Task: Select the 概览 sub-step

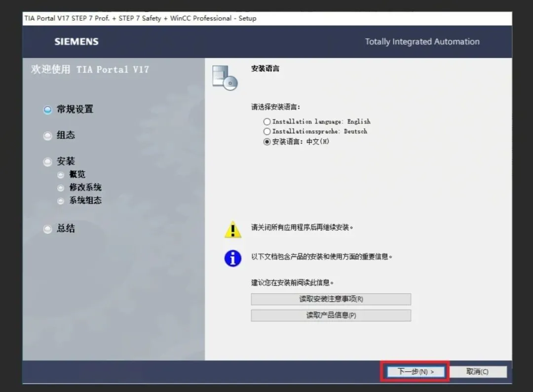Action: pos(77,174)
